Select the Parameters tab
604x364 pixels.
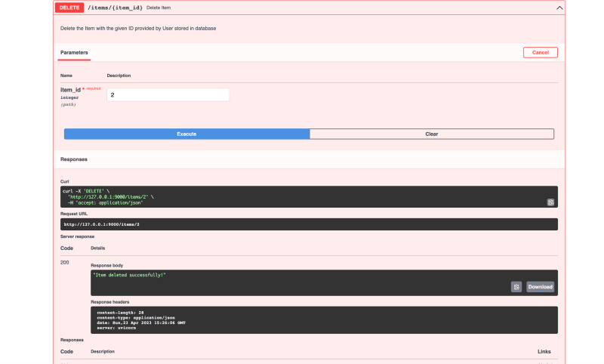click(74, 52)
